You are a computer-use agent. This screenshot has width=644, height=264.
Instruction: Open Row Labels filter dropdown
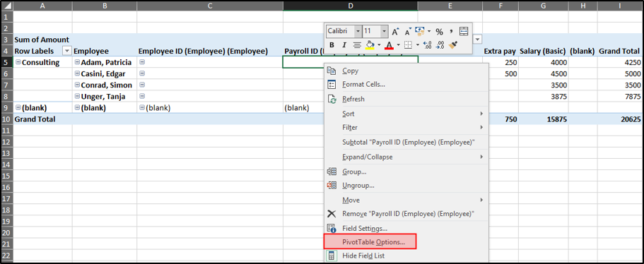pos(66,51)
